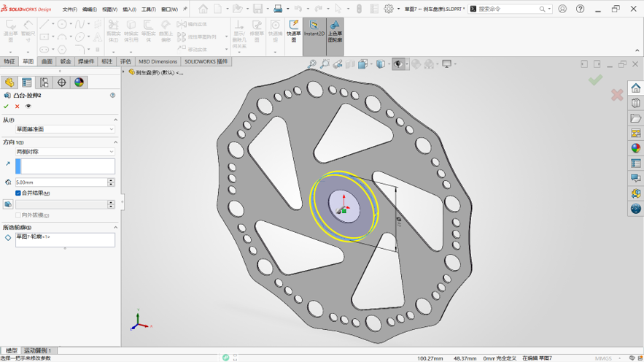Open the 工具(T) menu

[149, 9]
